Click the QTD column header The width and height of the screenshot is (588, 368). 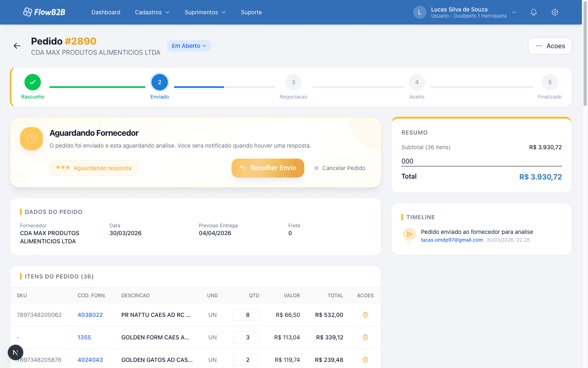point(254,296)
